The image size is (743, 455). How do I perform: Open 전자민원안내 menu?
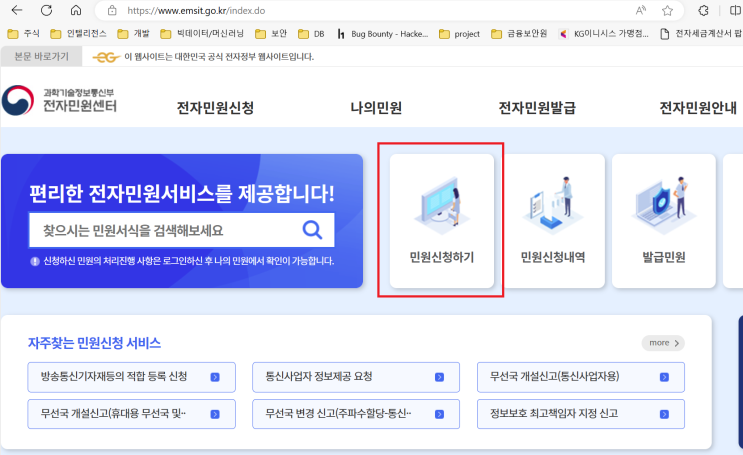pyautogui.click(x=698, y=108)
